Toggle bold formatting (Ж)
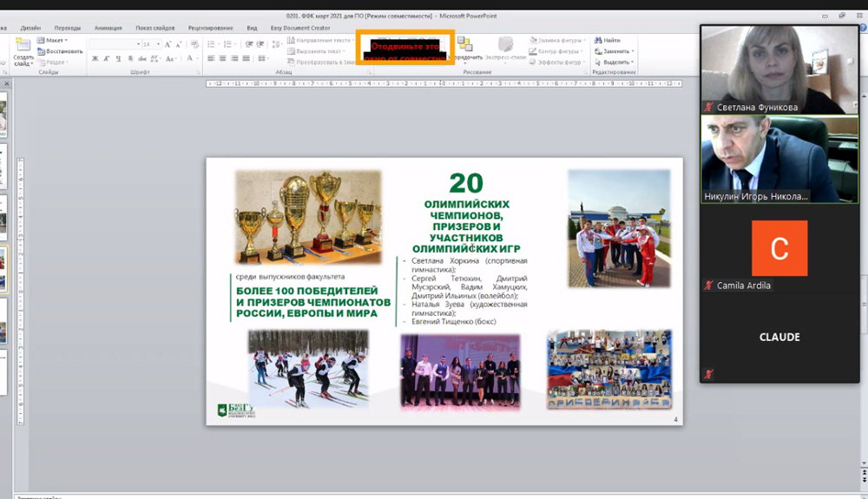Image resolution: width=868 pixels, height=499 pixels. [x=95, y=59]
